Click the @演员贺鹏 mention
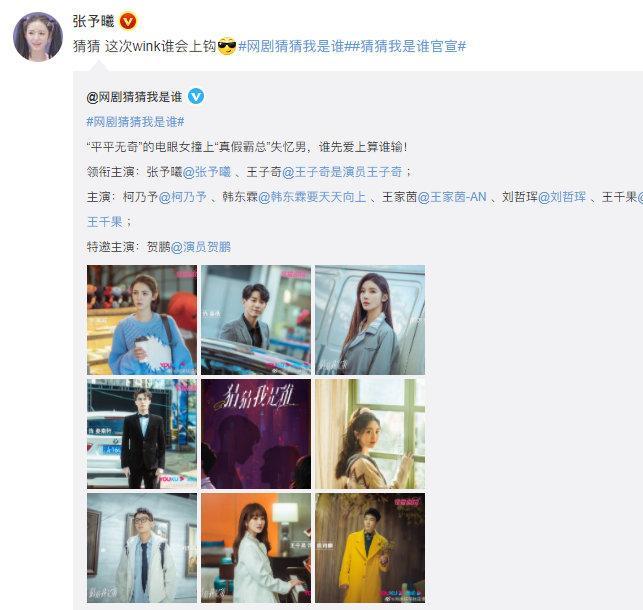Viewport: 643px width, 610px height. [x=201, y=247]
